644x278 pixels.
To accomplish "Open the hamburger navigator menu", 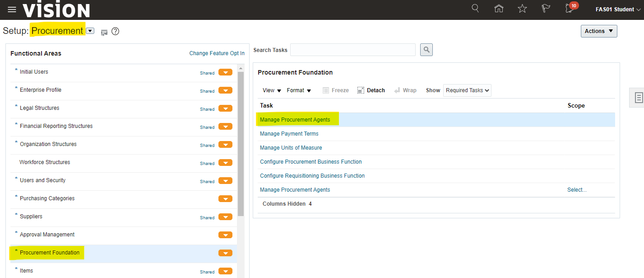I will tap(12, 9).
